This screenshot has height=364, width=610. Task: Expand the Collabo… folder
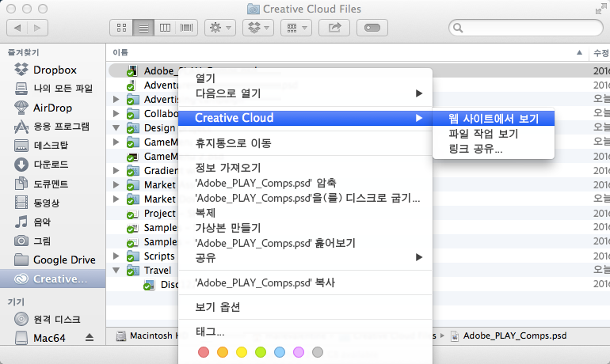pyautogui.click(x=116, y=113)
